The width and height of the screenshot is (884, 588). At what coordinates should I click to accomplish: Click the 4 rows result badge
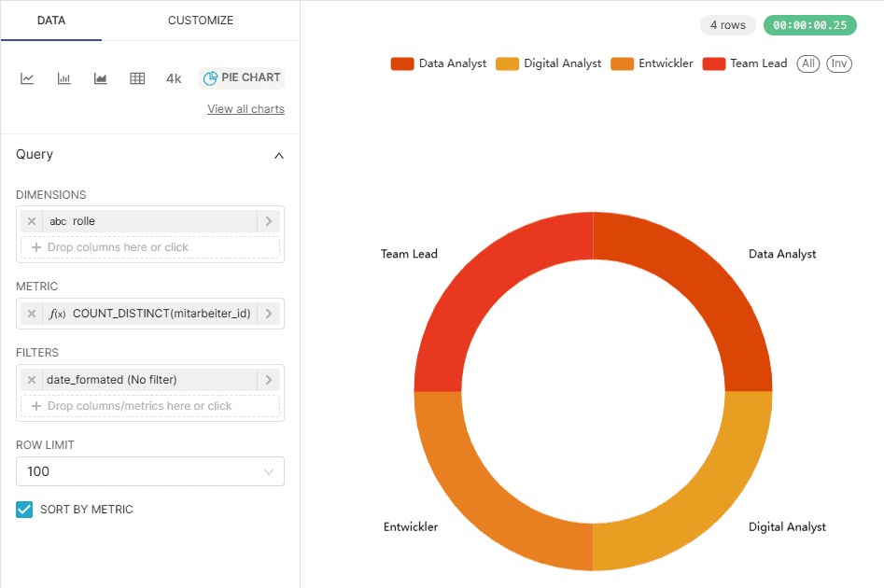(727, 25)
